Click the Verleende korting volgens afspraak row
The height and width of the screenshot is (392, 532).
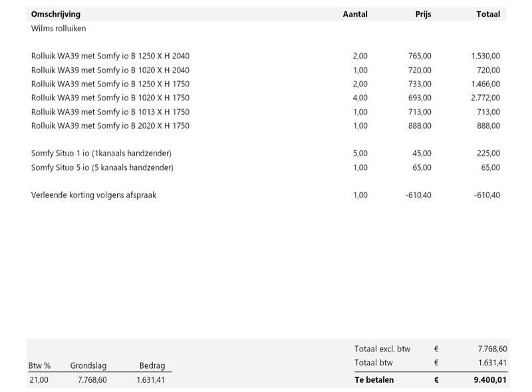(x=265, y=195)
